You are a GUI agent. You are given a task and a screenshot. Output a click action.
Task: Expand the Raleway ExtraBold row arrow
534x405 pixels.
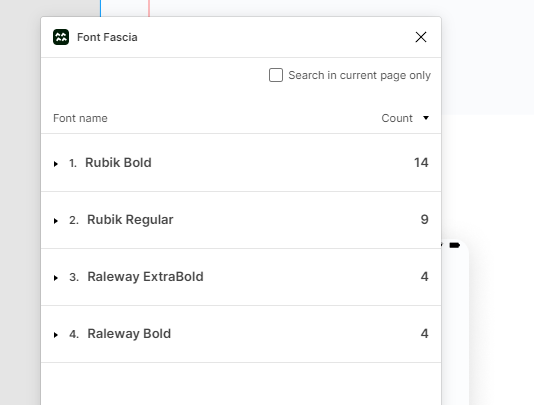(x=56, y=278)
